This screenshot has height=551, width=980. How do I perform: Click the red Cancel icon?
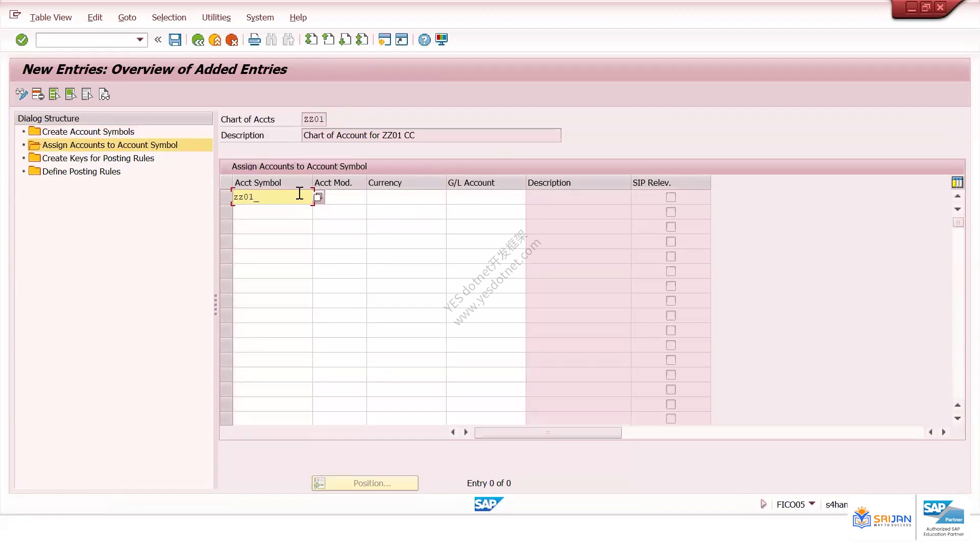(232, 40)
